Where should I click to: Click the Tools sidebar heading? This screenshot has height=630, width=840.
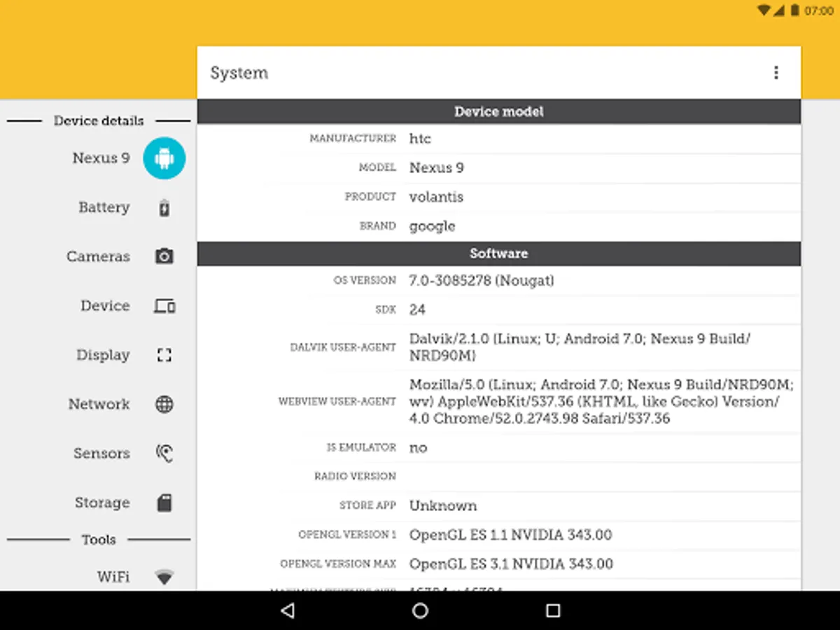tap(99, 540)
